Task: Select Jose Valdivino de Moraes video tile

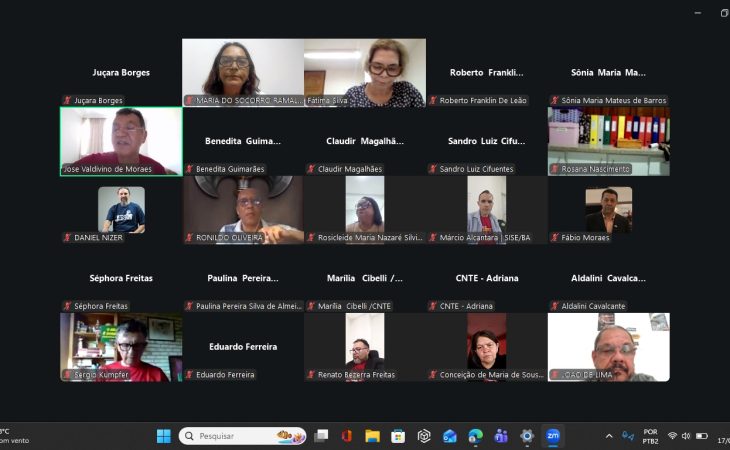Action: pyautogui.click(x=121, y=141)
